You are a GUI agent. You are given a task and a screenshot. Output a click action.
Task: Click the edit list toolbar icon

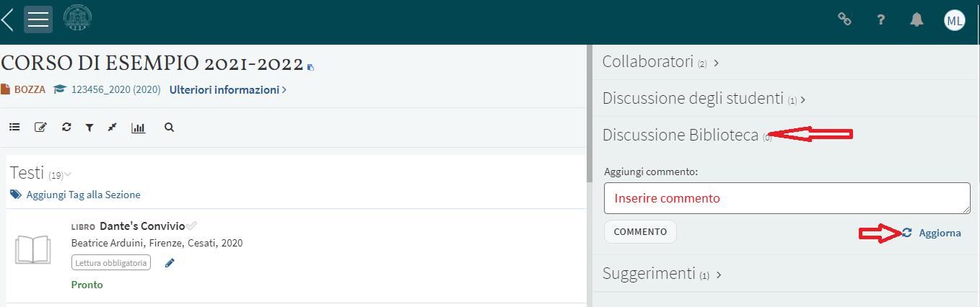(x=40, y=128)
